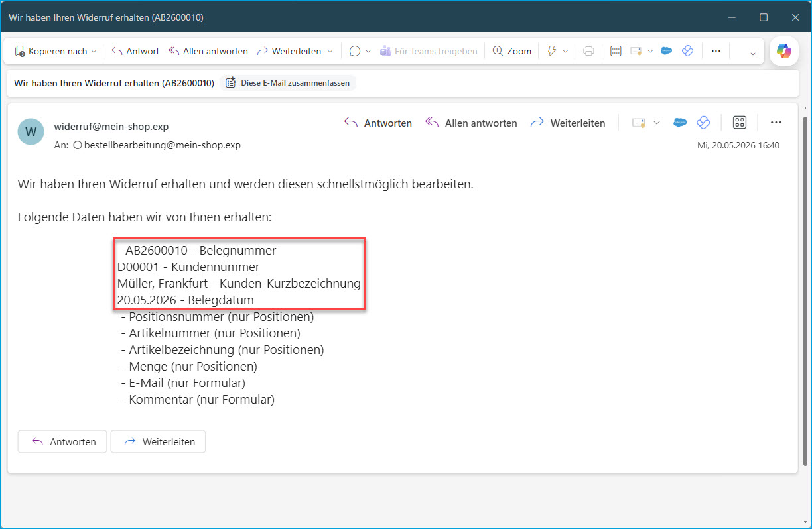This screenshot has width=812, height=529.
Task: Click the flag-card icon in top toolbar
Action: 636,51
